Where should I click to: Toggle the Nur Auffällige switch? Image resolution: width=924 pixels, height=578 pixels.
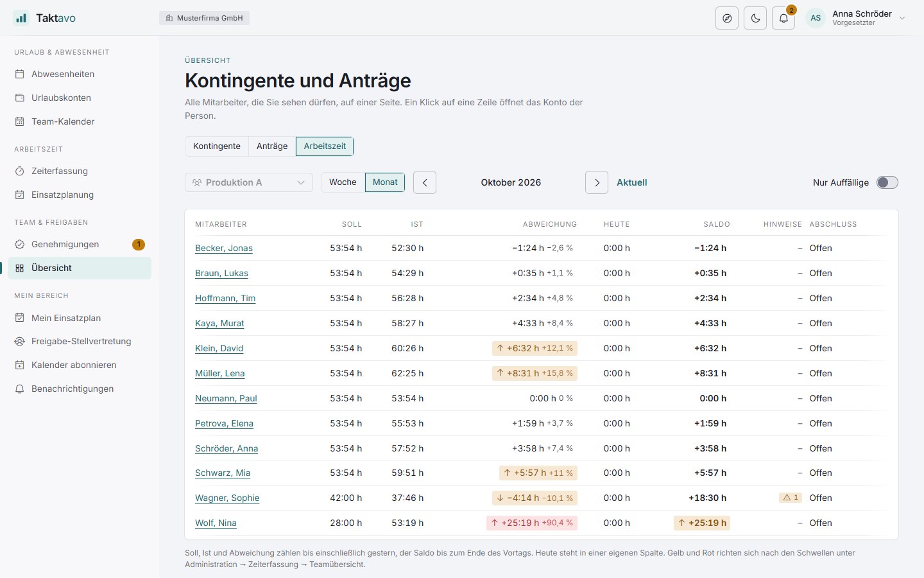(x=887, y=182)
